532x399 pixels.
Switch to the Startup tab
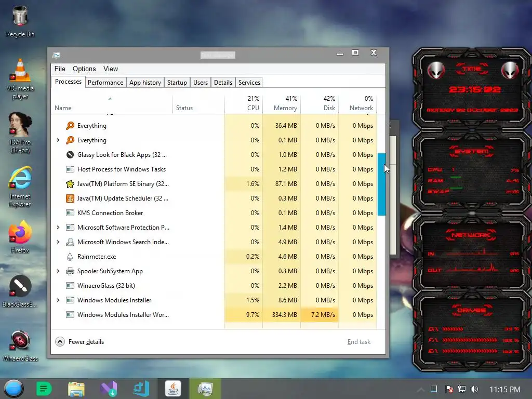click(x=177, y=83)
